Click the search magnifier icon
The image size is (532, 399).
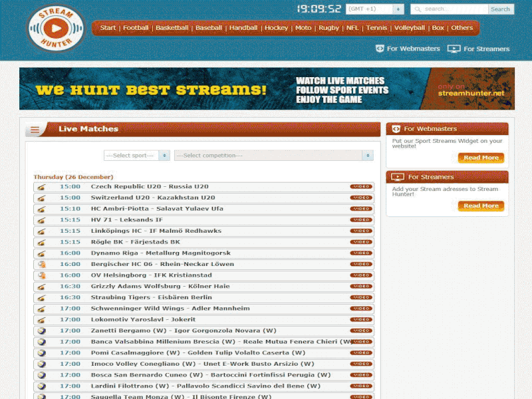pos(418,9)
